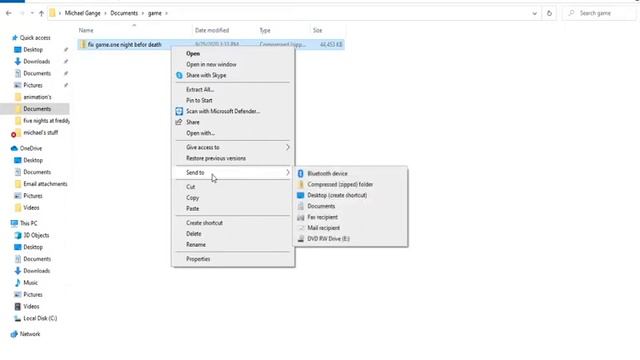The width and height of the screenshot is (640, 360).
Task: Open Videos under OneDrive
Action: coord(31,208)
